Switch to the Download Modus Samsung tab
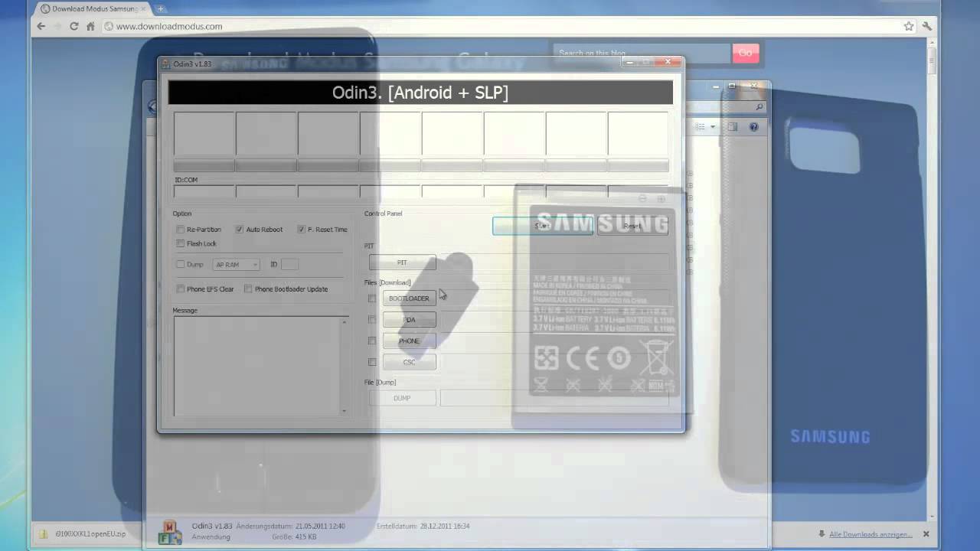This screenshot has height=551, width=980. (x=92, y=9)
